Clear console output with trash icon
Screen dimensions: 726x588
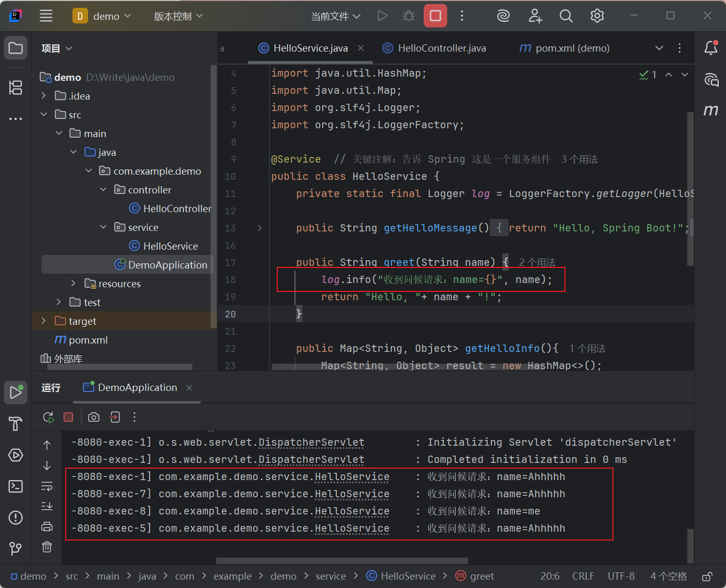coord(47,547)
